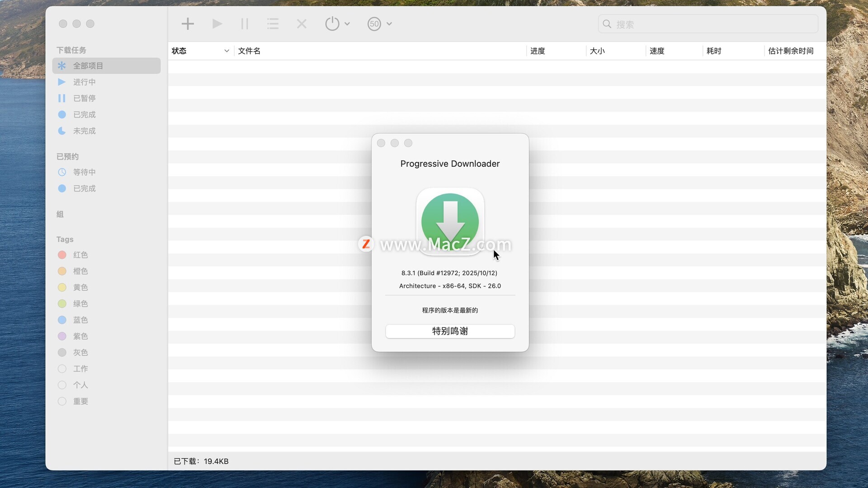This screenshot has height=488, width=868.
Task: Click the pause downloads toolbar icon
Action: (245, 24)
